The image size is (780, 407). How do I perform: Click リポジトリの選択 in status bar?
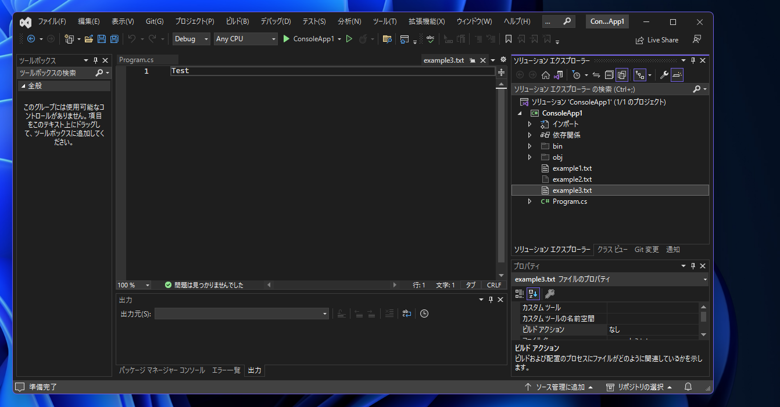tap(640, 387)
